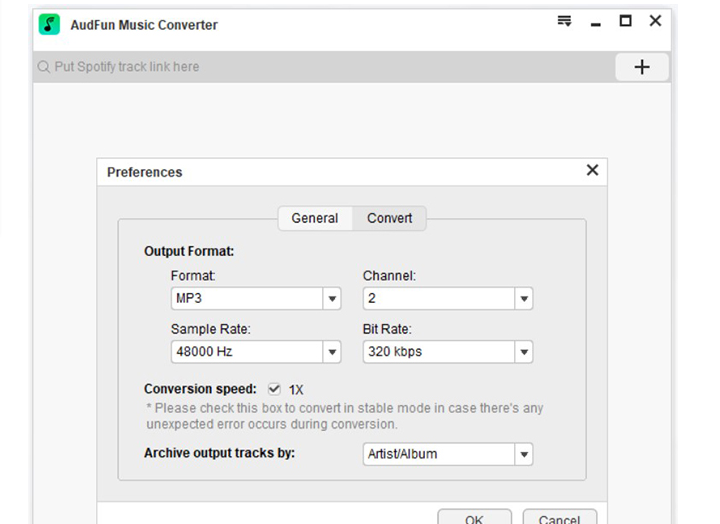Click the Cancel button

pyautogui.click(x=560, y=518)
